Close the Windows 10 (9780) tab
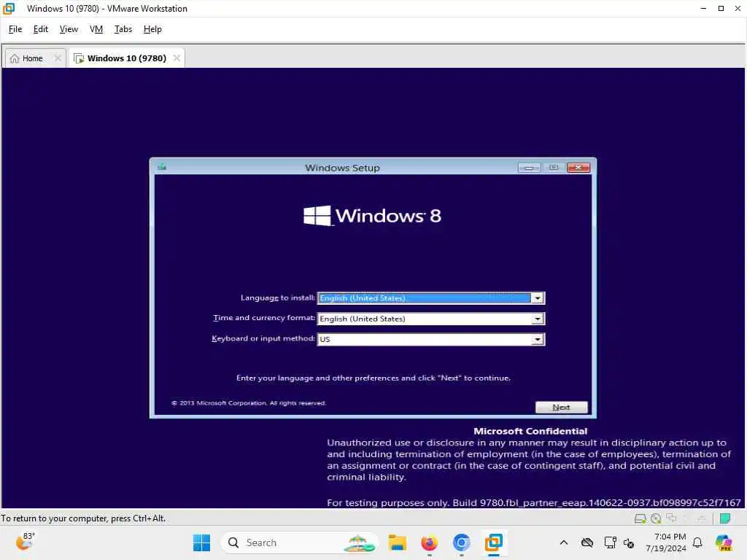Image resolution: width=747 pixels, height=560 pixels. point(177,58)
